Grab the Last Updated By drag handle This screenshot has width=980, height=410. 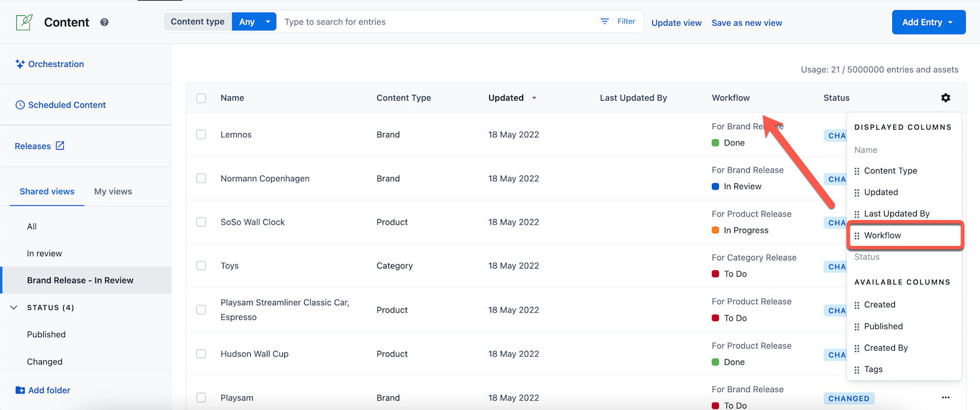pyautogui.click(x=856, y=214)
